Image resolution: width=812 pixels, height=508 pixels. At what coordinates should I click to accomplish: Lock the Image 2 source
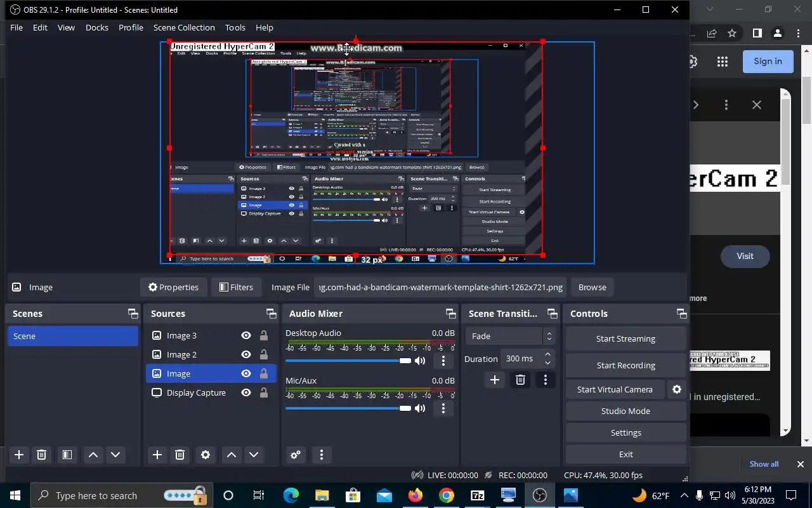click(x=264, y=354)
